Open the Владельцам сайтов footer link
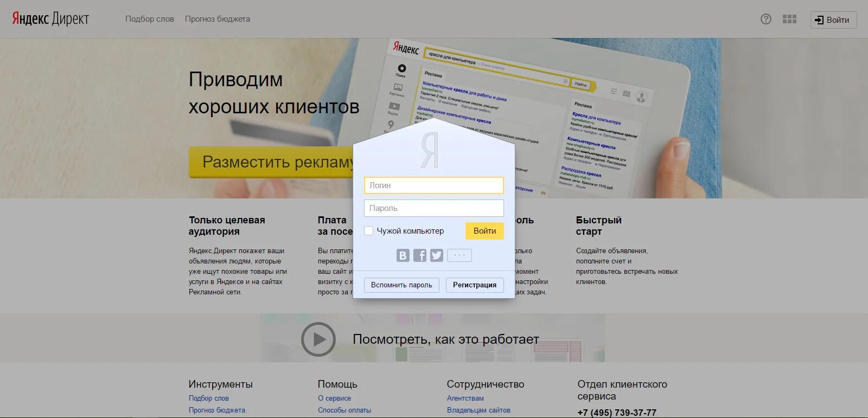 coord(478,410)
